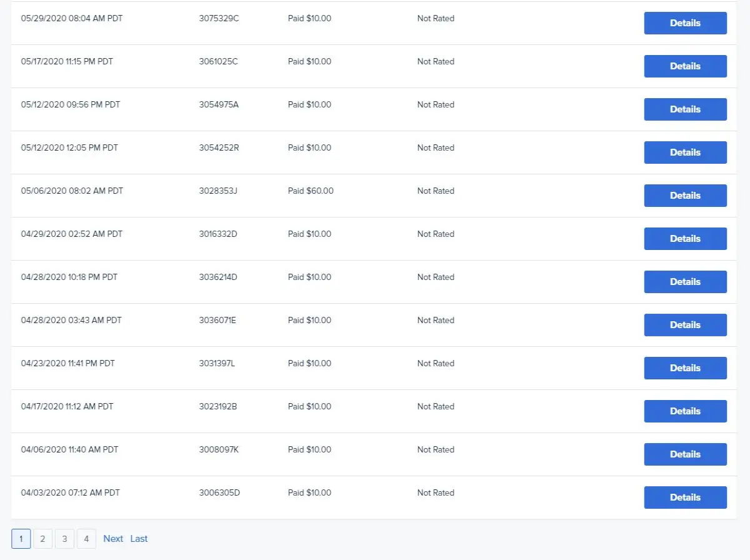
Task: Click Not Rated in row 3075329C
Action: tap(436, 19)
